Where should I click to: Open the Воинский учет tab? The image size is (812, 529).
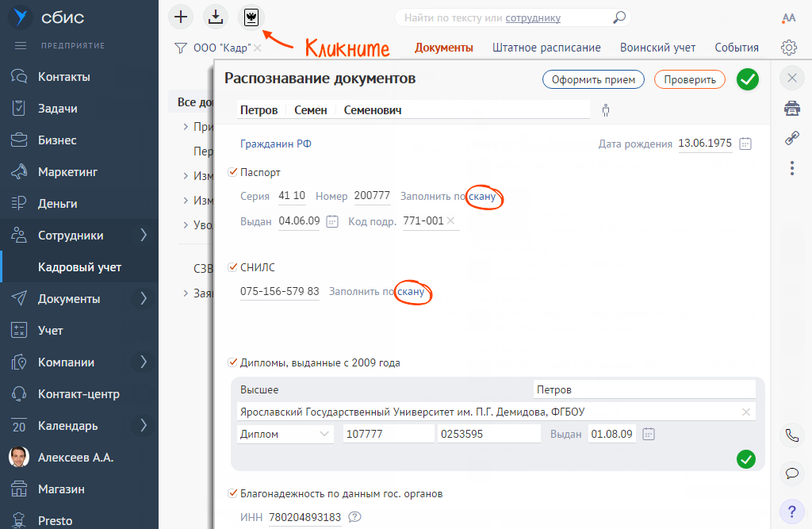[x=657, y=48]
